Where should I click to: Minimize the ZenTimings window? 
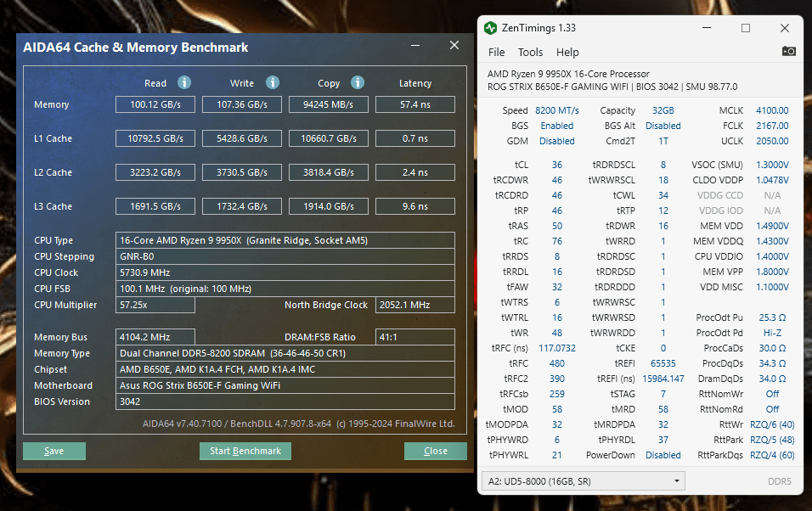[x=707, y=28]
